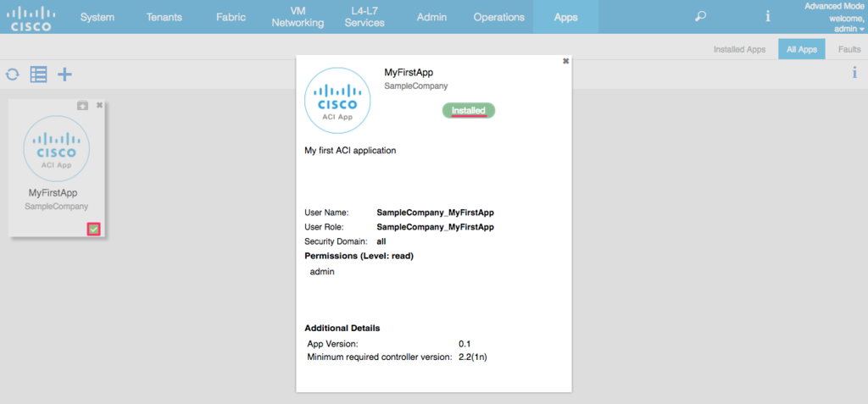Click the MyFirstApp card thumbnail logo
The image size is (868, 404).
[57, 149]
